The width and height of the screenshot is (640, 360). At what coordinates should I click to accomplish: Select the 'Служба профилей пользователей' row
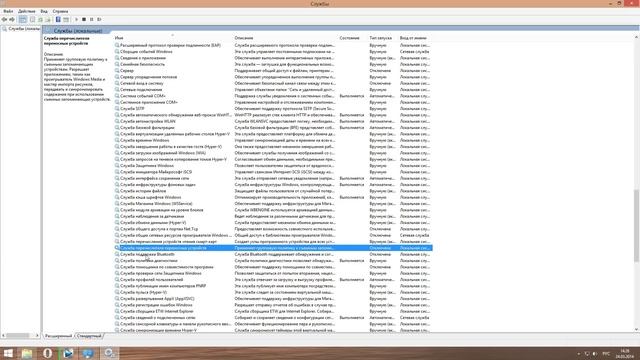[273, 280]
